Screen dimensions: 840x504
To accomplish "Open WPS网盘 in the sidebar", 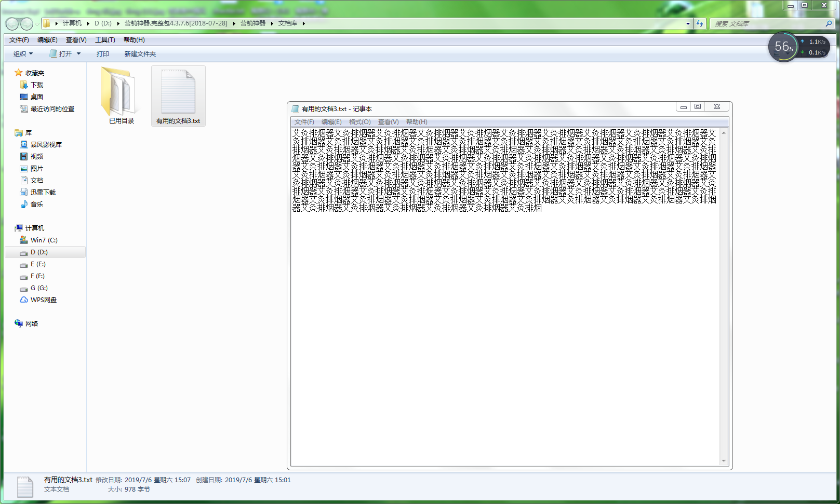I will click(43, 300).
